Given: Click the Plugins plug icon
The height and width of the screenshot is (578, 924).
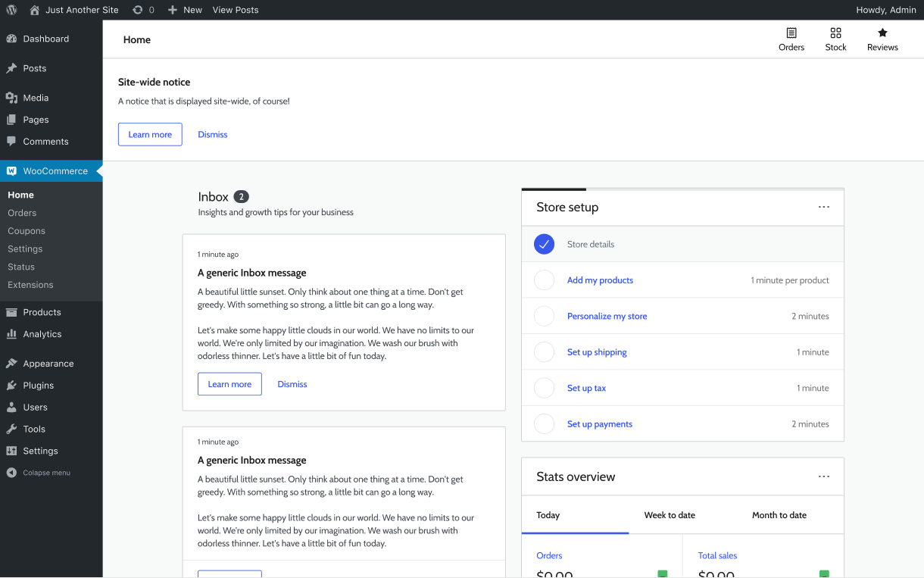Looking at the screenshot, I should pos(11,386).
